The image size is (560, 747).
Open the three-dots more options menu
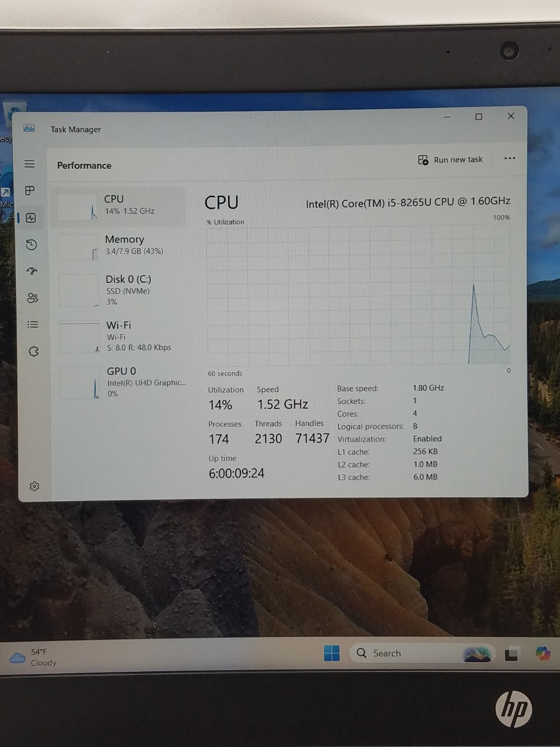510,158
